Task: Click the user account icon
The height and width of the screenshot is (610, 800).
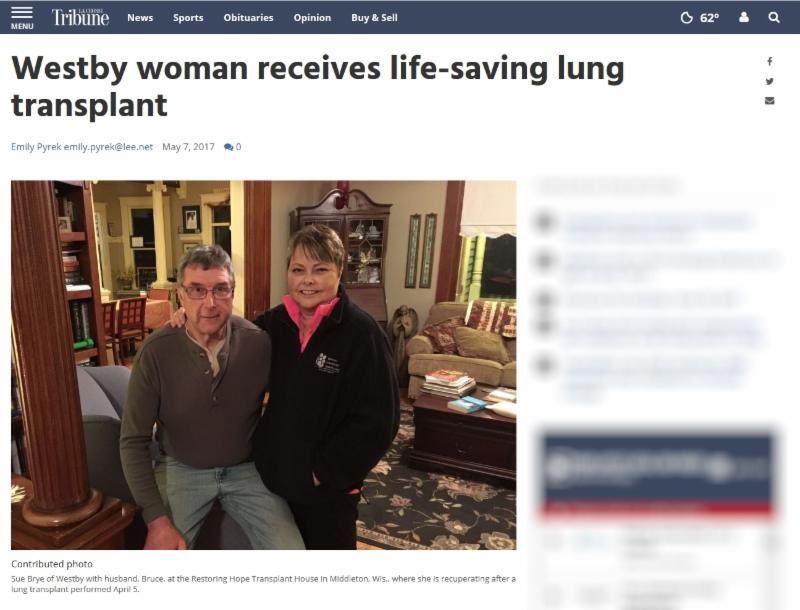Action: (744, 17)
